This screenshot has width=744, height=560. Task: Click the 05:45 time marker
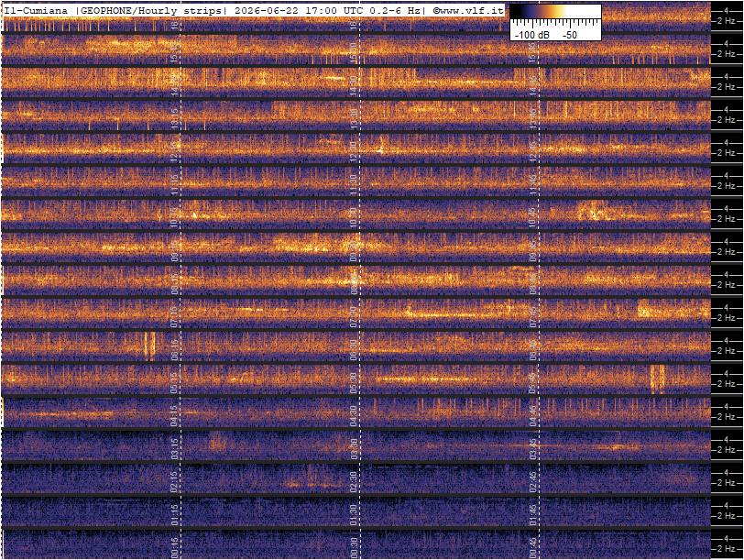click(533, 383)
